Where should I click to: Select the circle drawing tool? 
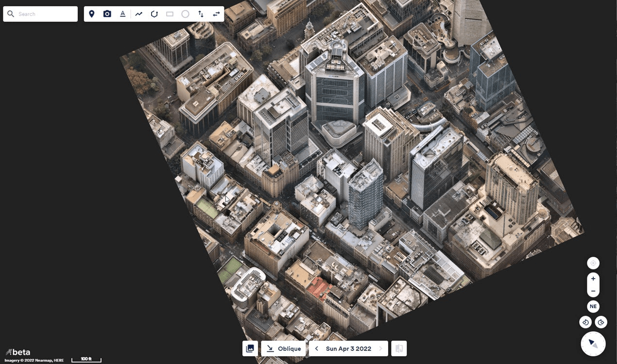click(x=185, y=14)
